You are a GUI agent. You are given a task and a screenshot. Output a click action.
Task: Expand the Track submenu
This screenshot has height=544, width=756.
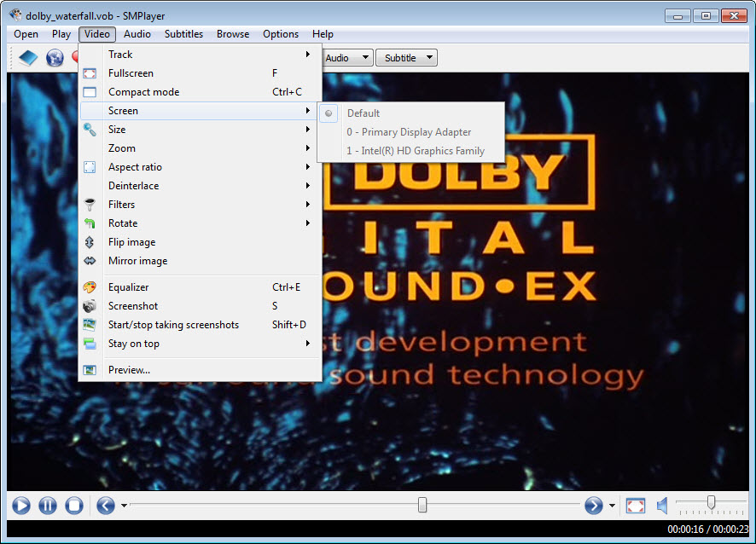coord(200,55)
